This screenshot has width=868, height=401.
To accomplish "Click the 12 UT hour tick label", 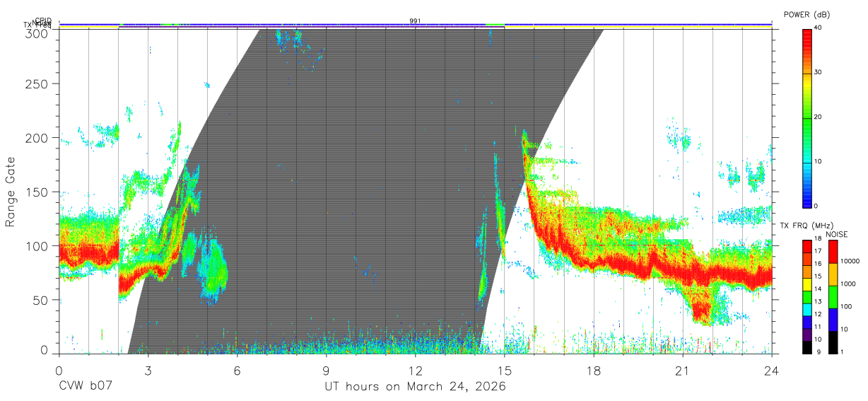I will [x=416, y=370].
